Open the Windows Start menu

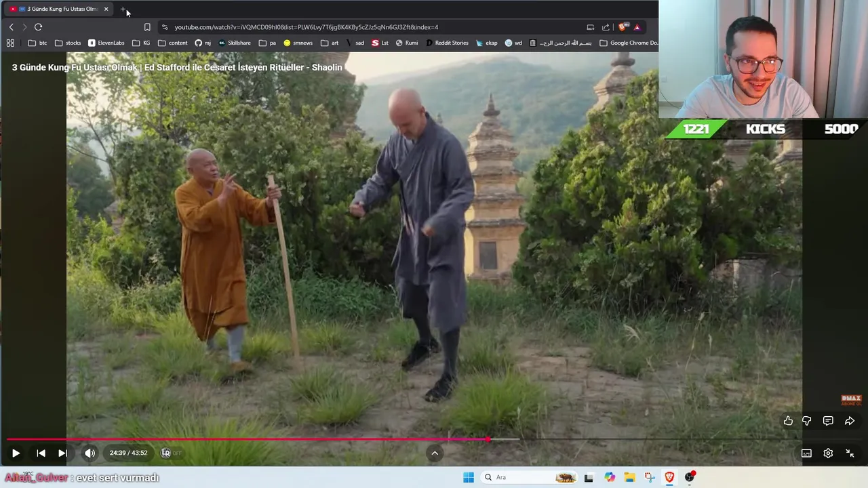(469, 477)
